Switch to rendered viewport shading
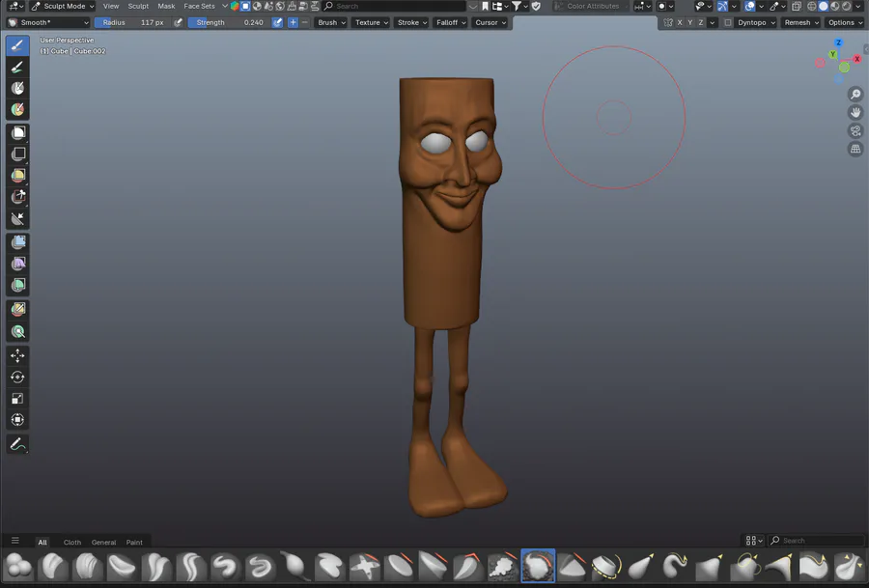The width and height of the screenshot is (869, 588). click(x=847, y=6)
